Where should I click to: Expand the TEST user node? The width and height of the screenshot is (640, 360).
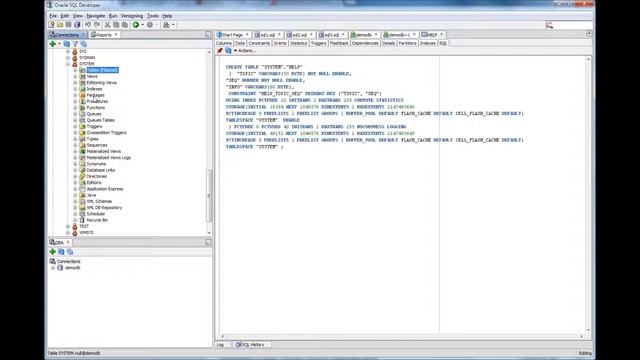[68, 226]
